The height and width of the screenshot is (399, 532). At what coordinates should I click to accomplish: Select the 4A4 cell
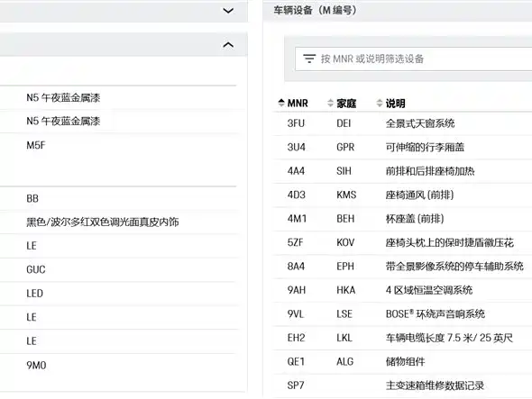pyautogui.click(x=296, y=171)
